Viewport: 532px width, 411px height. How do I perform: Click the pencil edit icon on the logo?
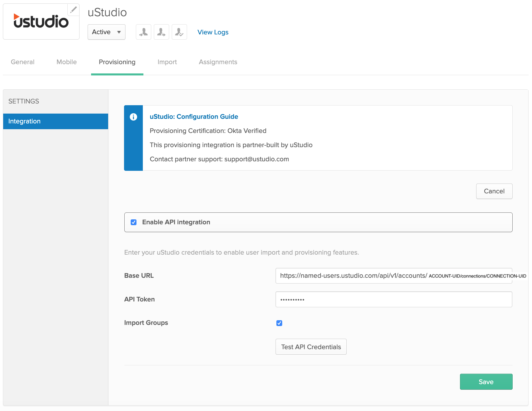click(x=73, y=10)
